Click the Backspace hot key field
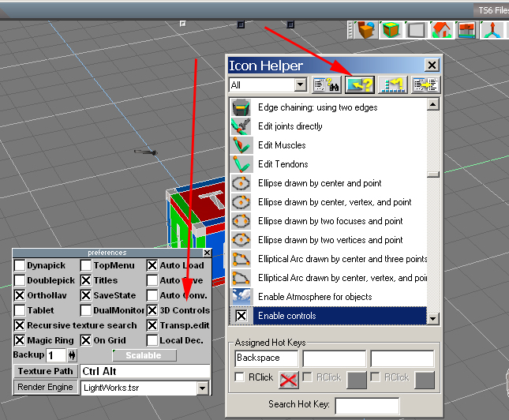509x420 pixels. tap(266, 358)
